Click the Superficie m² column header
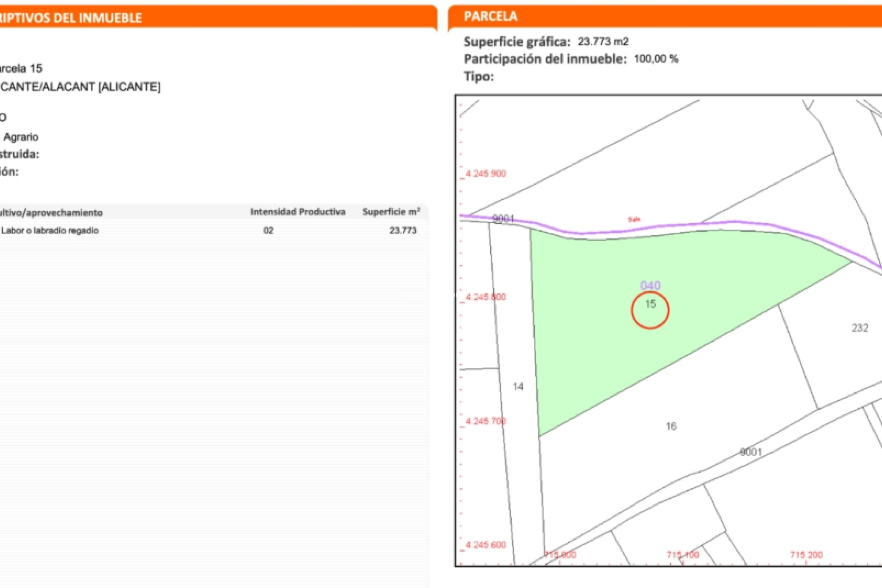Image resolution: width=882 pixels, height=588 pixels. 391,212
